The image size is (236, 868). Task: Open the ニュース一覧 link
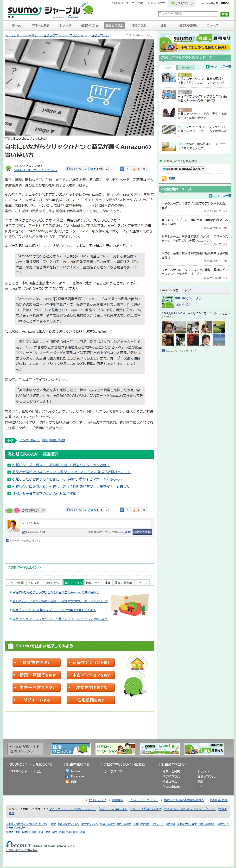point(222,196)
